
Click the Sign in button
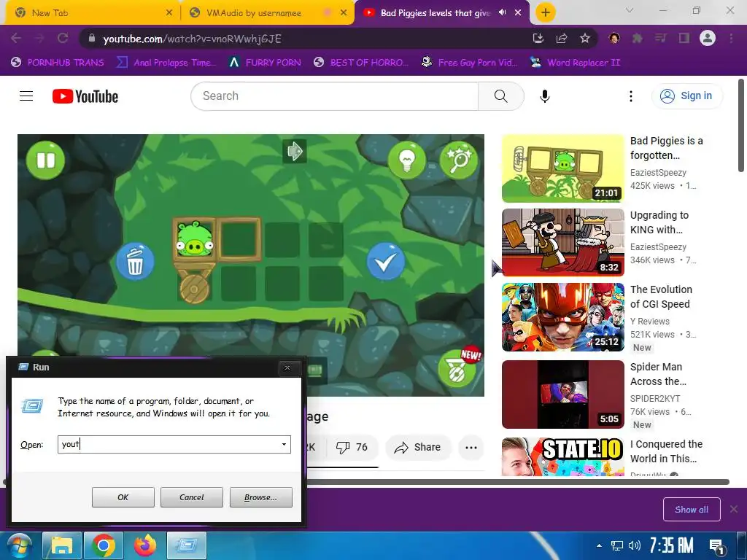click(x=687, y=96)
